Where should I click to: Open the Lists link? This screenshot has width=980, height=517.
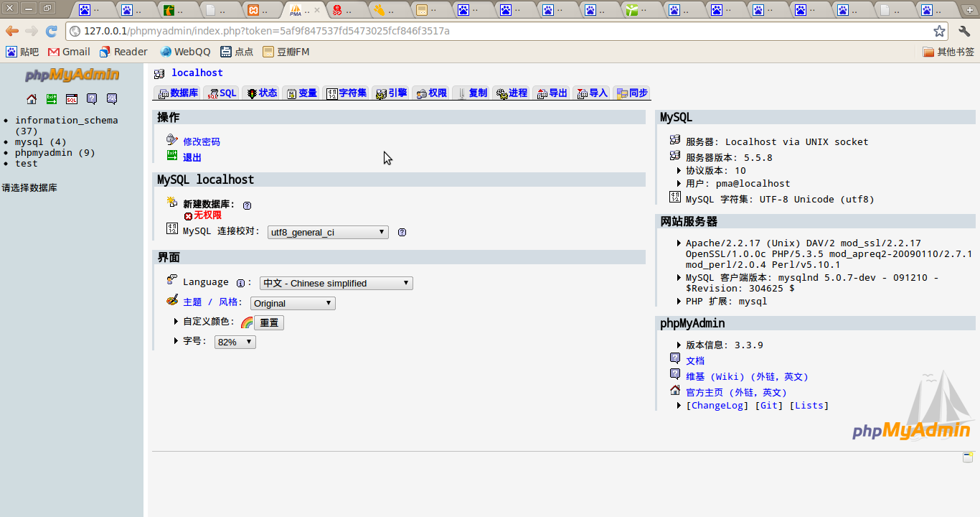tap(809, 406)
